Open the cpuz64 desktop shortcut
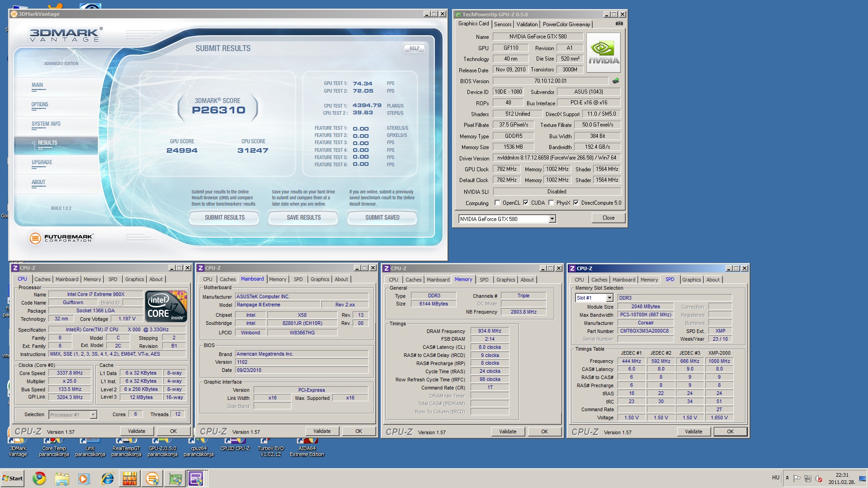 (198, 447)
